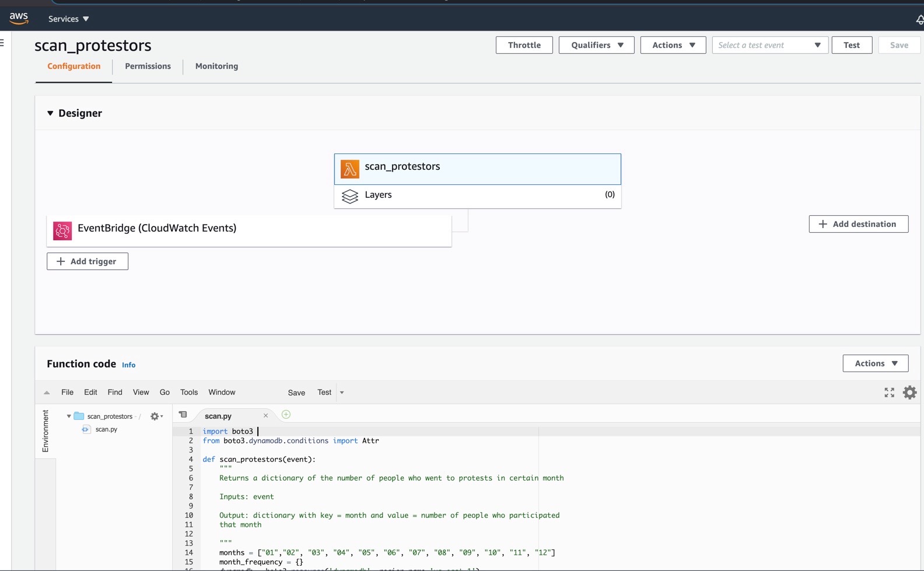Collapse the editor menu bar arrow
The width and height of the screenshot is (924, 571).
pos(47,393)
